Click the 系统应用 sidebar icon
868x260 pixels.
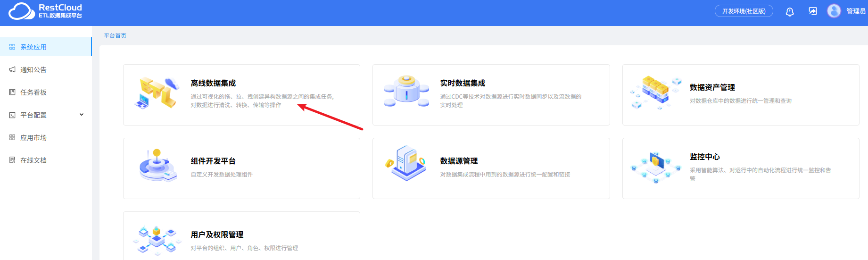(x=12, y=47)
